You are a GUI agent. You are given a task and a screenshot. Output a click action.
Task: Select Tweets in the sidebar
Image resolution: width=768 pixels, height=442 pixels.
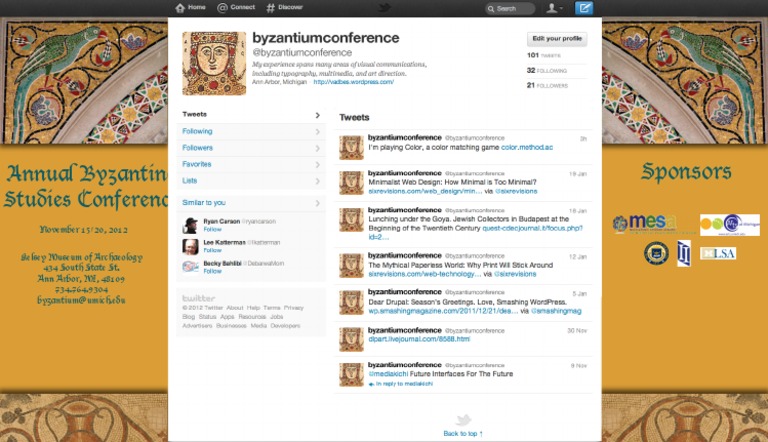click(x=251, y=115)
